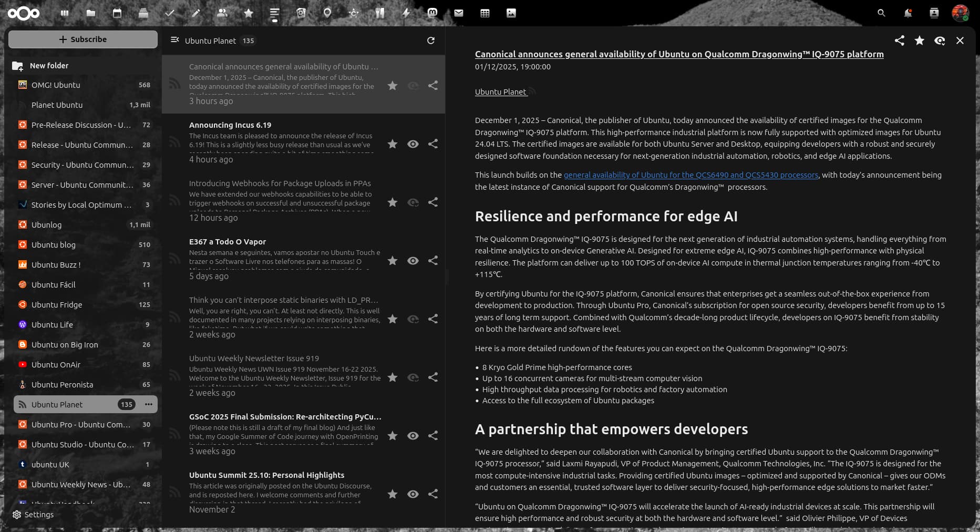This screenshot has height=532, width=980.
Task: Open the Contacts app icon
Action: click(x=222, y=13)
